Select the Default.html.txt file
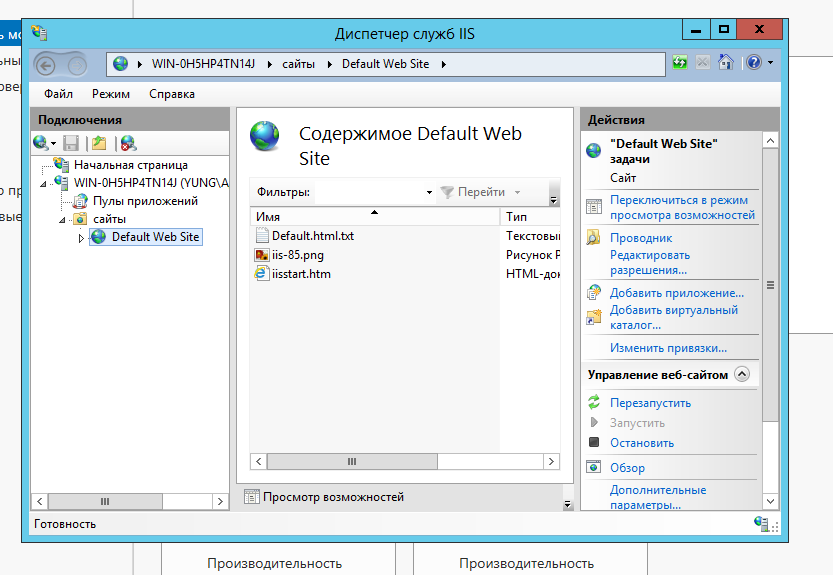Screen dimensions: 833x575 [312, 235]
